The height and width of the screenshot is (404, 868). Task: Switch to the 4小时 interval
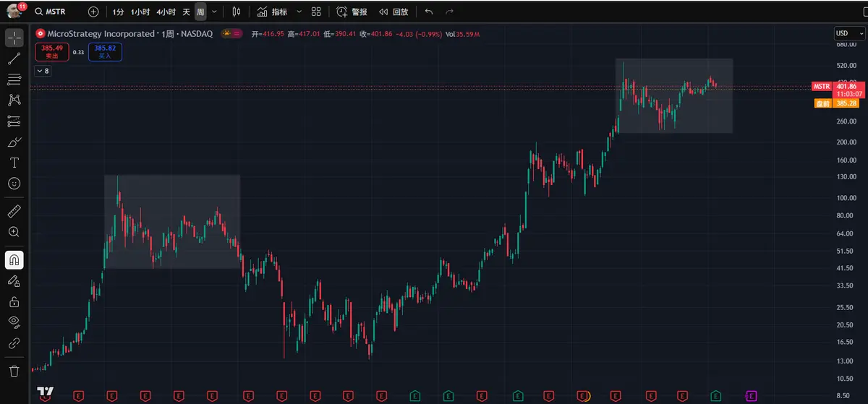[166, 12]
